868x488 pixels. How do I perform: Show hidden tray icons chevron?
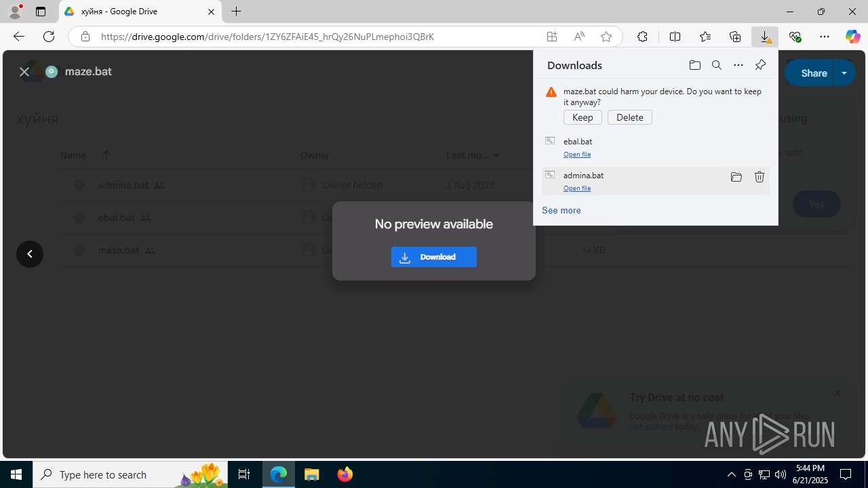click(732, 474)
